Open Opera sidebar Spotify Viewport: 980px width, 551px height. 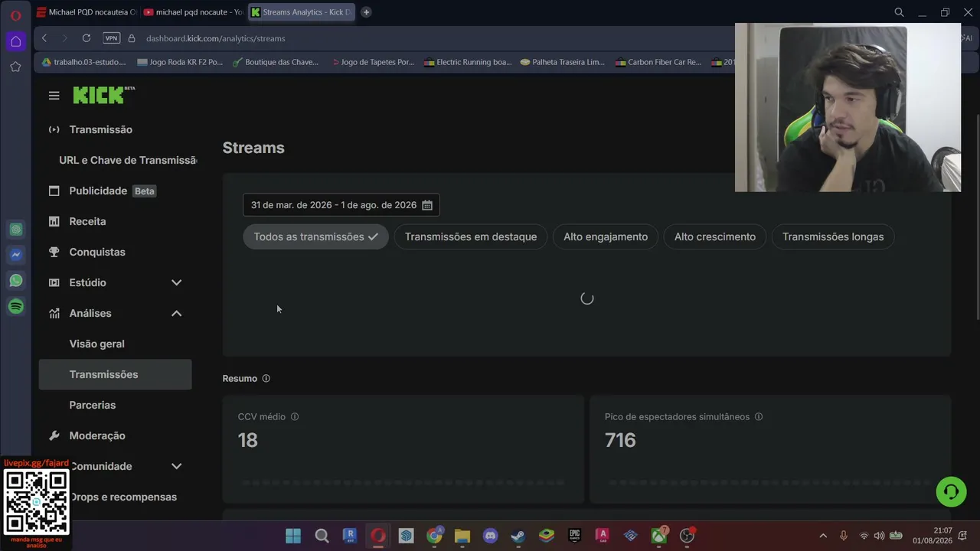[x=16, y=307]
